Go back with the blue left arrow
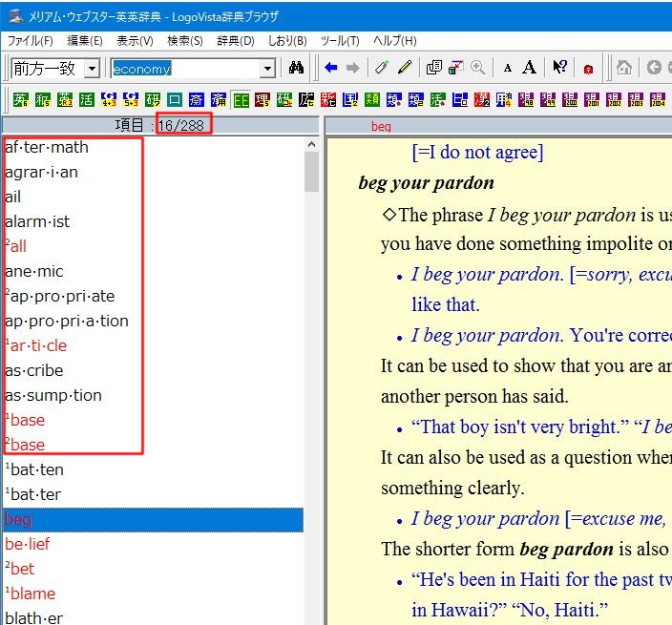This screenshot has height=625, width=672. [x=331, y=68]
